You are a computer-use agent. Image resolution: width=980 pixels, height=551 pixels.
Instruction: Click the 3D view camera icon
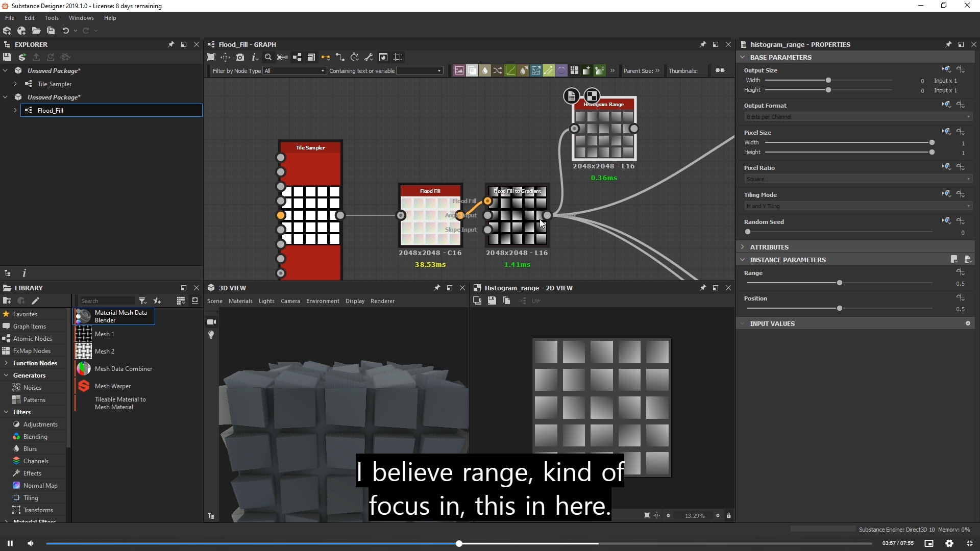coord(211,322)
